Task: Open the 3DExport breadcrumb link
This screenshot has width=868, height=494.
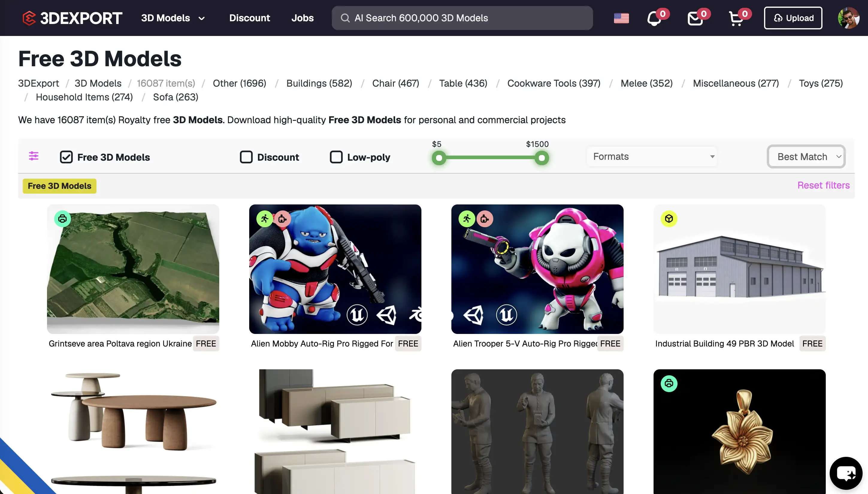Action: [38, 83]
